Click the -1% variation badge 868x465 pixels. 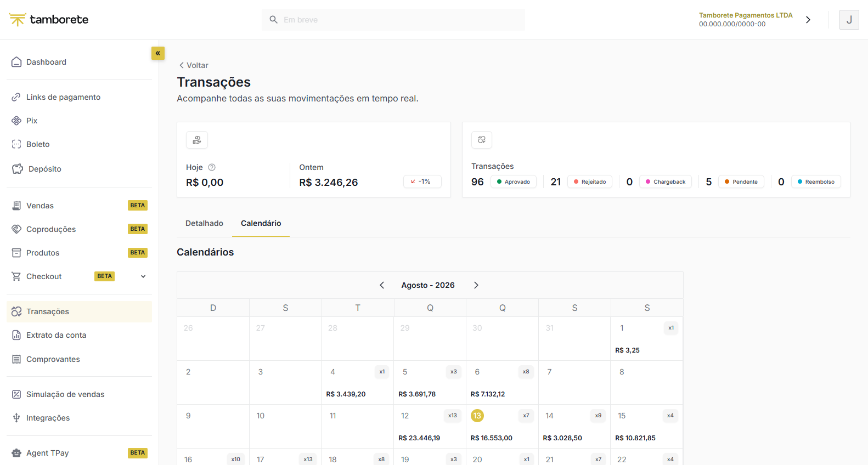(x=422, y=182)
